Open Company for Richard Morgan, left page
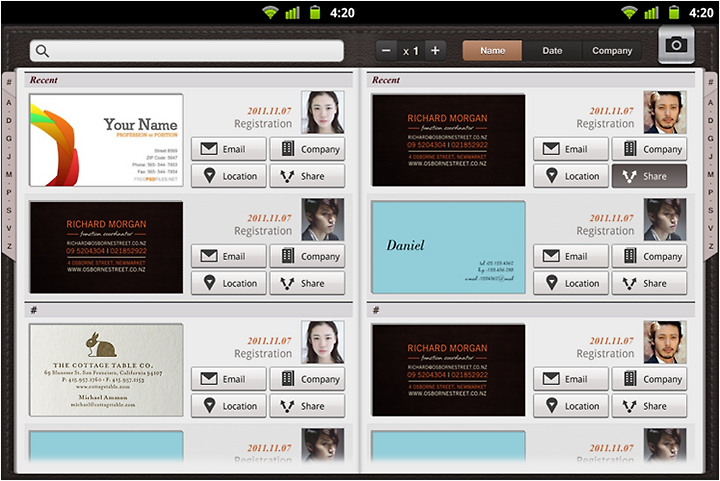This screenshot has width=720, height=481. [x=307, y=256]
